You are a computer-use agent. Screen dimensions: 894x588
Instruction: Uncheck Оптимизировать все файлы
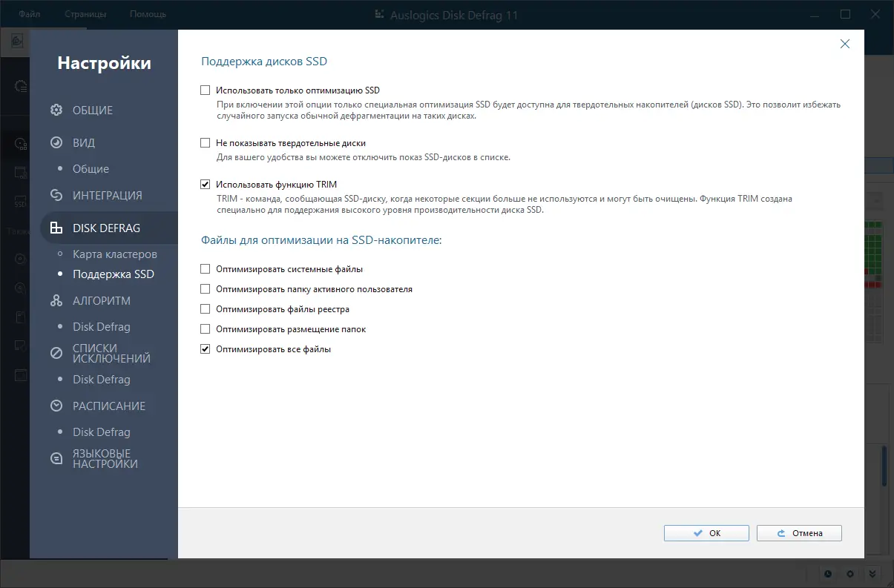click(206, 349)
